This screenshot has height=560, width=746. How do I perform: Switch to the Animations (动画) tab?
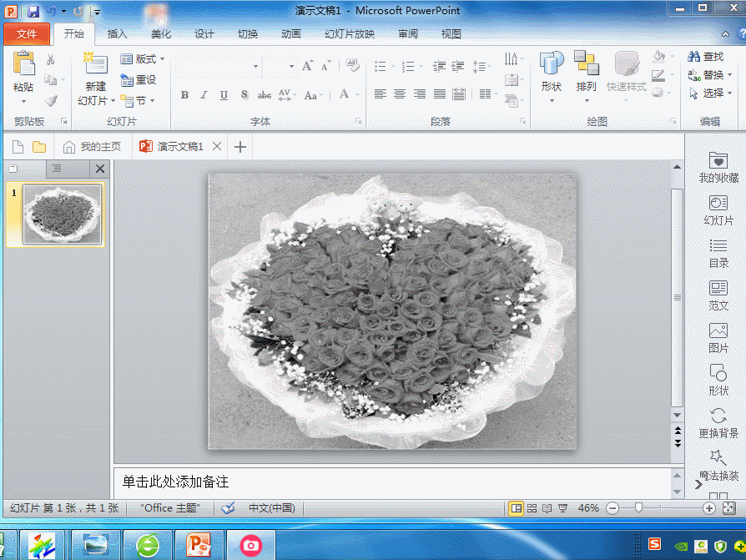click(x=290, y=33)
